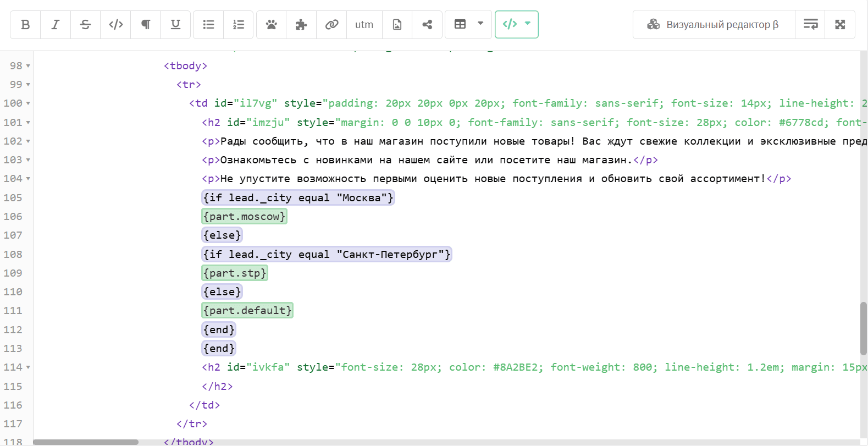Click the <tr> tag on line 99
Viewport: 868px width, 446px height.
[x=189, y=85]
